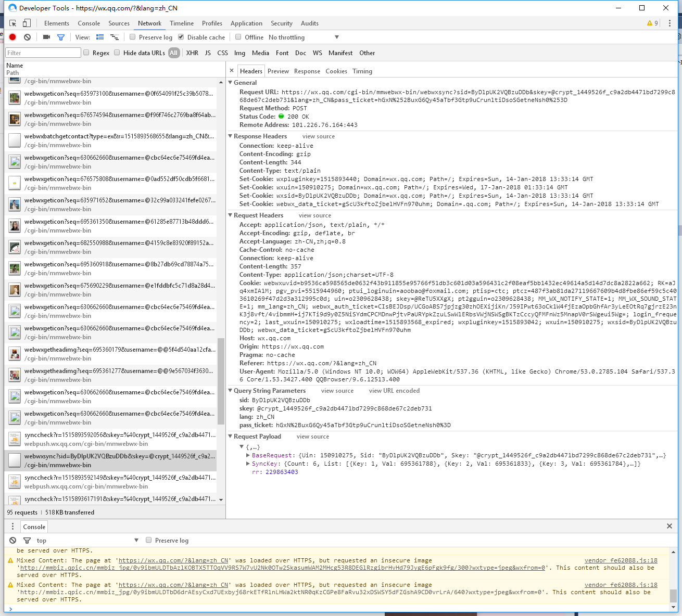The width and height of the screenshot is (682, 616).
Task: Close the Console drawer
Action: [670, 526]
